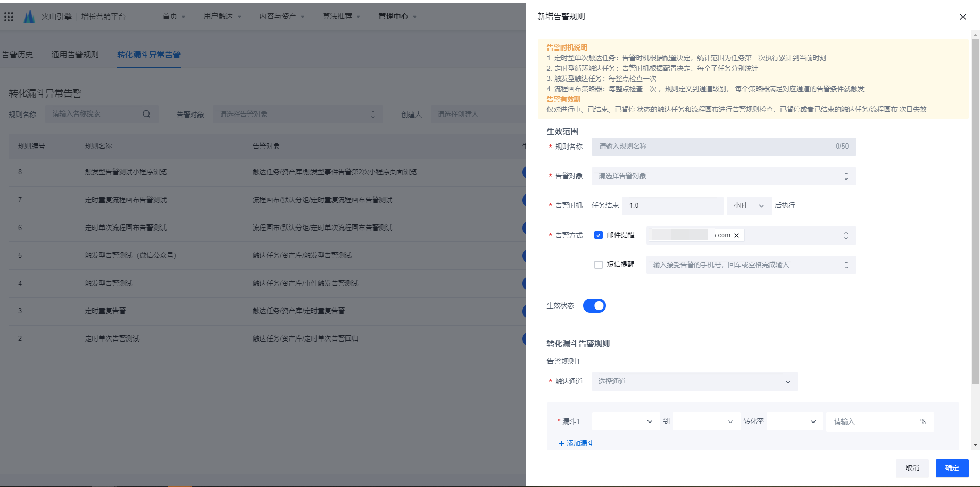Open the 管理中心 menu
Screen dimensions: 980x487
click(396, 17)
